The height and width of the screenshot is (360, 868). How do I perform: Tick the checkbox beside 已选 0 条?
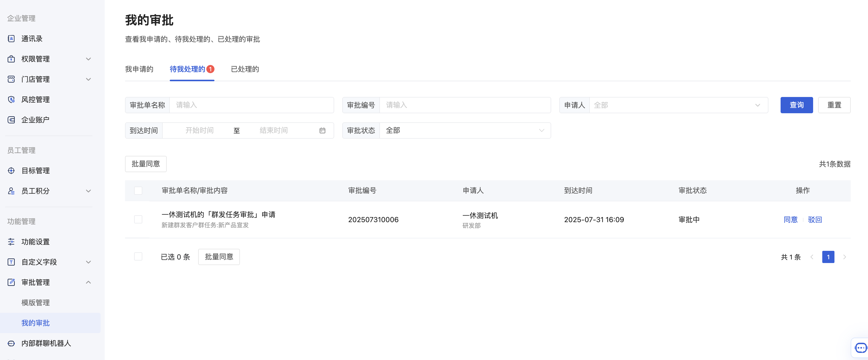[138, 257]
